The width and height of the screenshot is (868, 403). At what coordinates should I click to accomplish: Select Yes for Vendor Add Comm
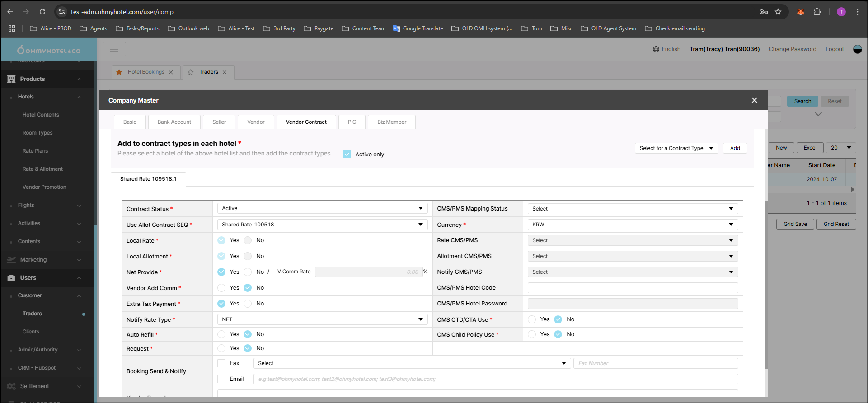click(221, 288)
